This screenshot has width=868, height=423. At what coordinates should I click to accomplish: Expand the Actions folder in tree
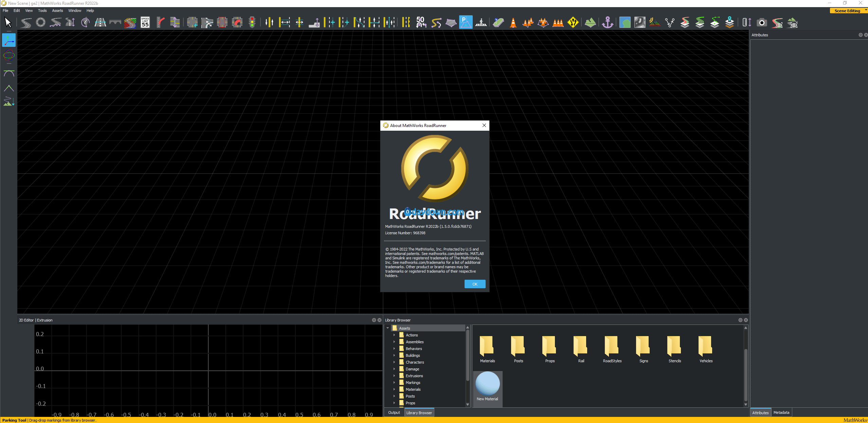pyautogui.click(x=394, y=335)
